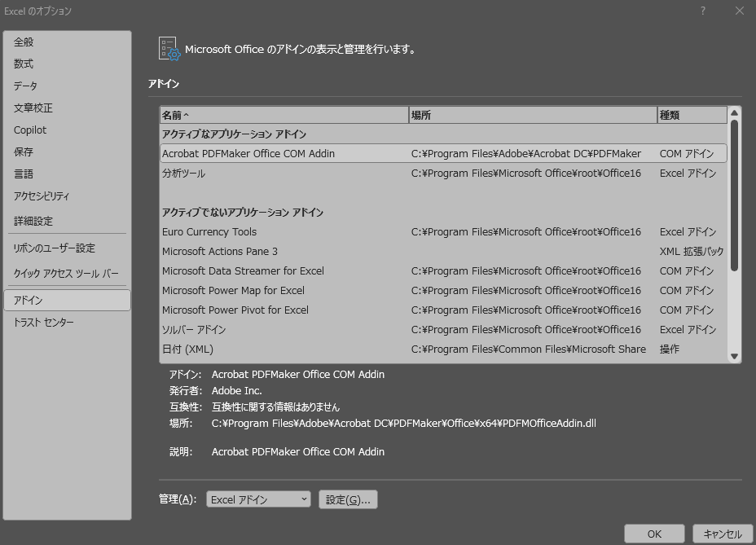The width and height of the screenshot is (756, 545).
Task: Open the 管理 Excel アドイン dropdown
Action: (x=258, y=499)
